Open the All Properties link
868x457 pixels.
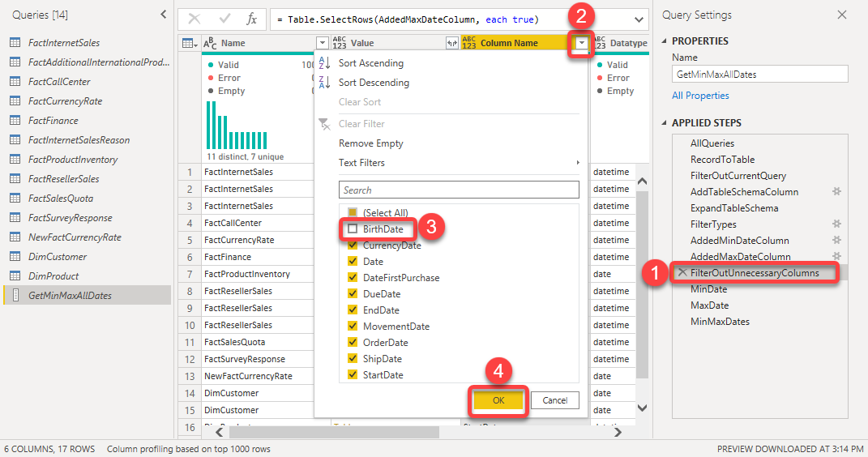pos(700,95)
